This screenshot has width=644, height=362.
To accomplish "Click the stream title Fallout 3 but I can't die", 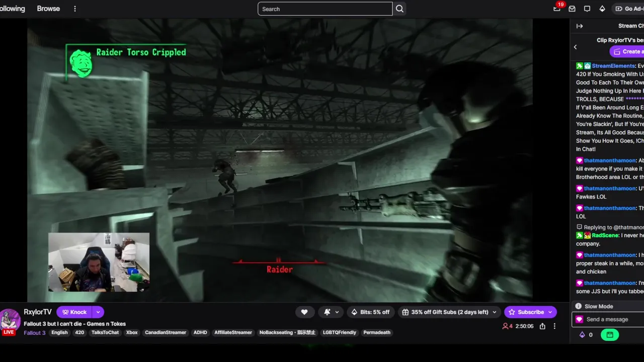I will click(74, 324).
